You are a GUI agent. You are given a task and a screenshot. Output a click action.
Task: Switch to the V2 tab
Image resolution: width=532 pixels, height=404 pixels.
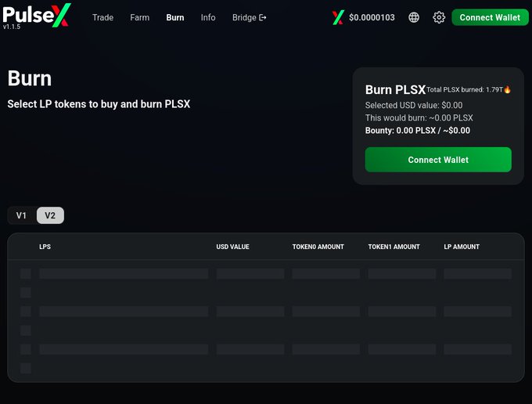coord(50,215)
